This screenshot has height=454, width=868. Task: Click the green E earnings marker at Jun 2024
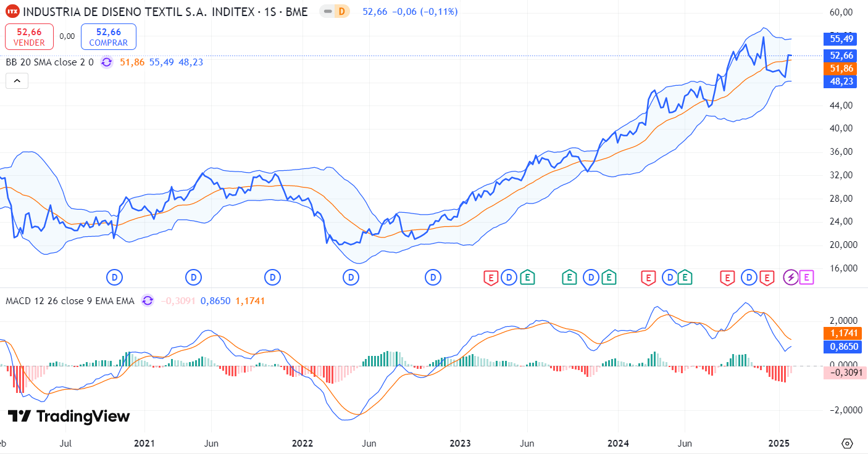click(x=685, y=278)
